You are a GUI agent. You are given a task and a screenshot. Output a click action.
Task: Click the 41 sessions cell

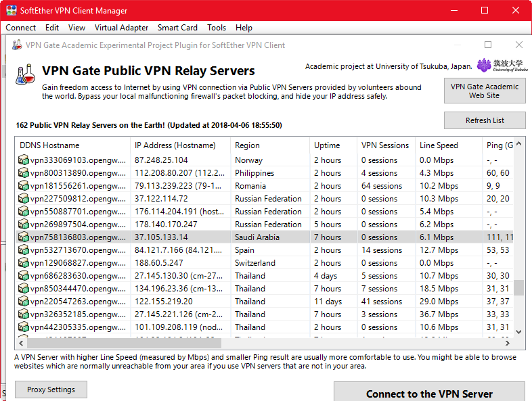(x=382, y=302)
